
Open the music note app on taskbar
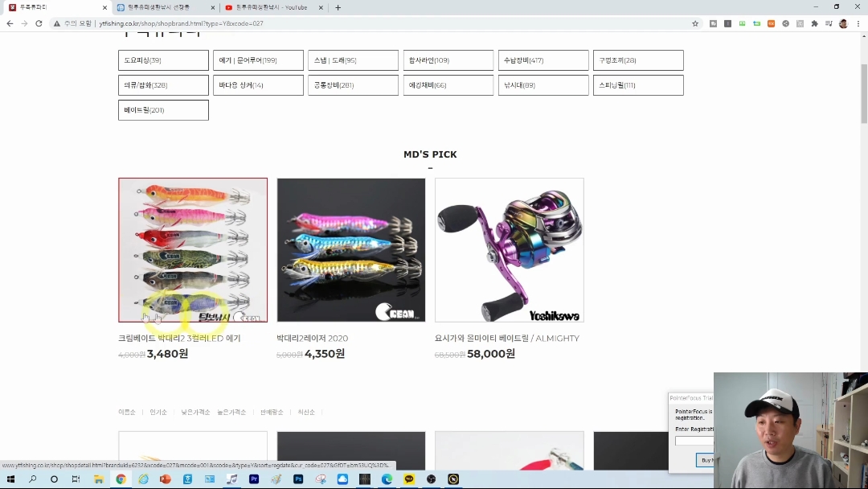231,479
